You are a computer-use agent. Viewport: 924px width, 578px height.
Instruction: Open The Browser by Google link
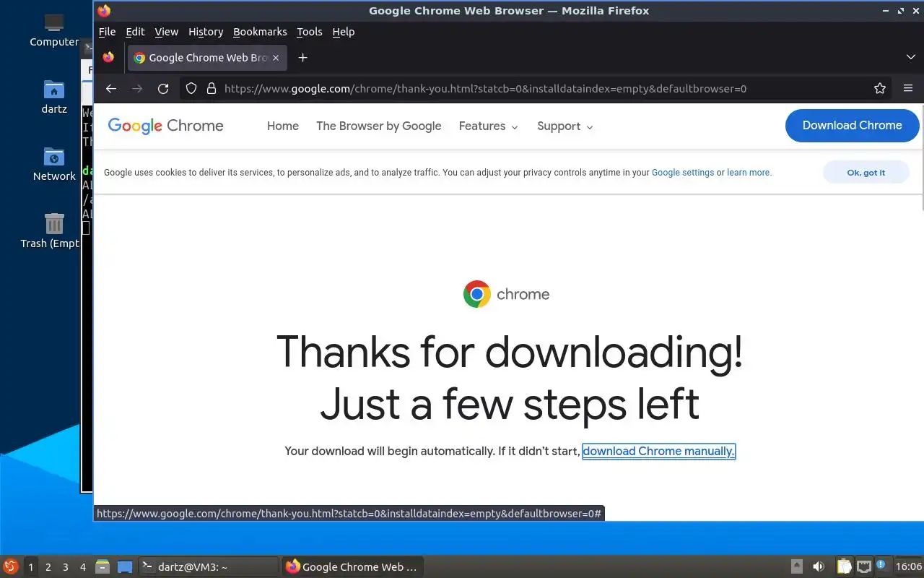coord(378,126)
